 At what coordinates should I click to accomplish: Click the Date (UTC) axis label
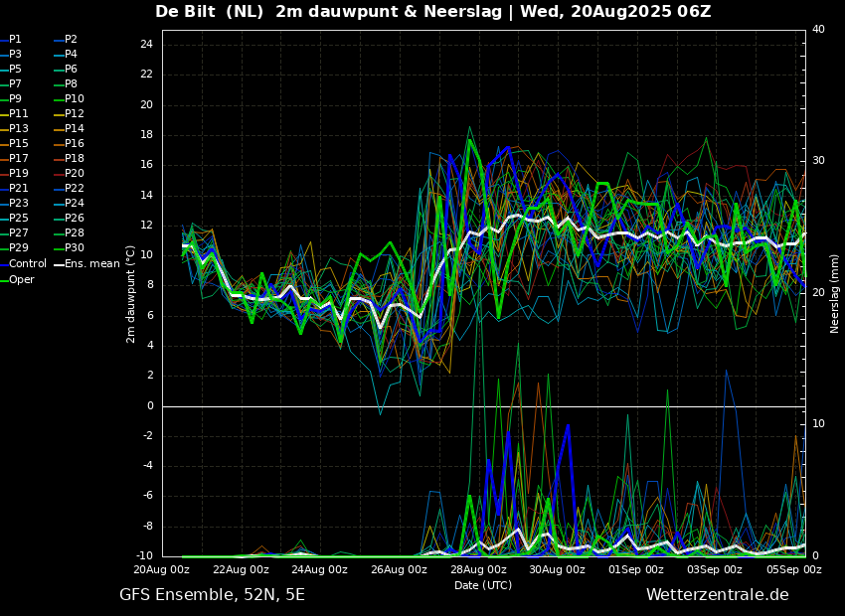click(x=483, y=585)
